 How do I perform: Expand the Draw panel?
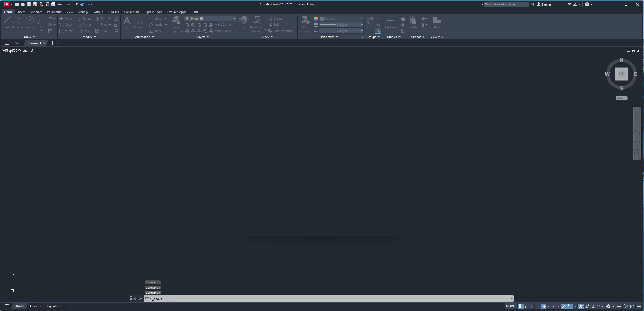(29, 37)
